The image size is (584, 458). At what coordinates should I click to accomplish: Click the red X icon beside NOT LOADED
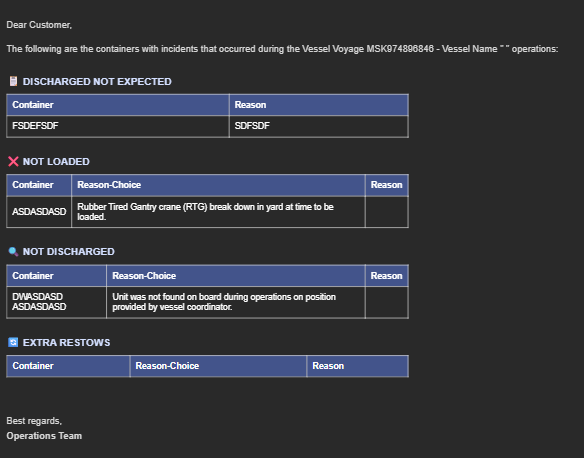(13, 161)
